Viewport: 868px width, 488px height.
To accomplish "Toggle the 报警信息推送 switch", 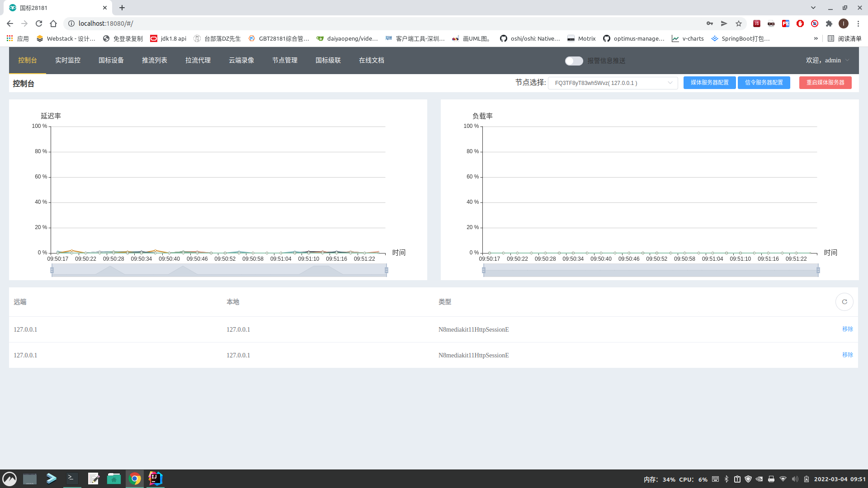I will 574,61.
